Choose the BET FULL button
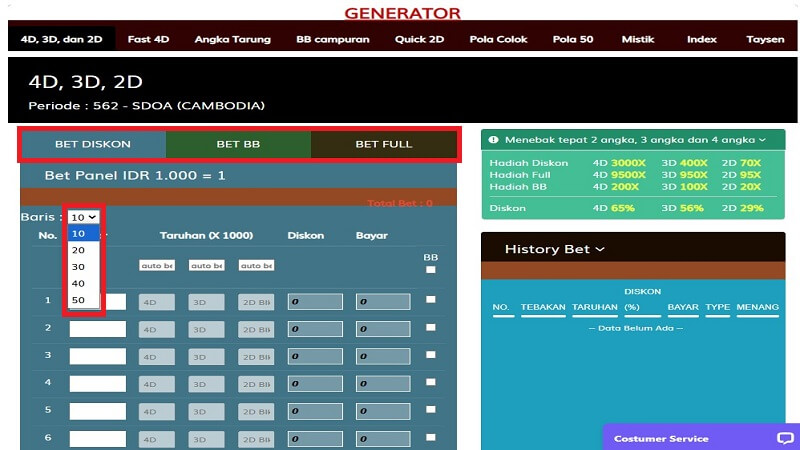This screenshot has height=450, width=800. click(384, 144)
